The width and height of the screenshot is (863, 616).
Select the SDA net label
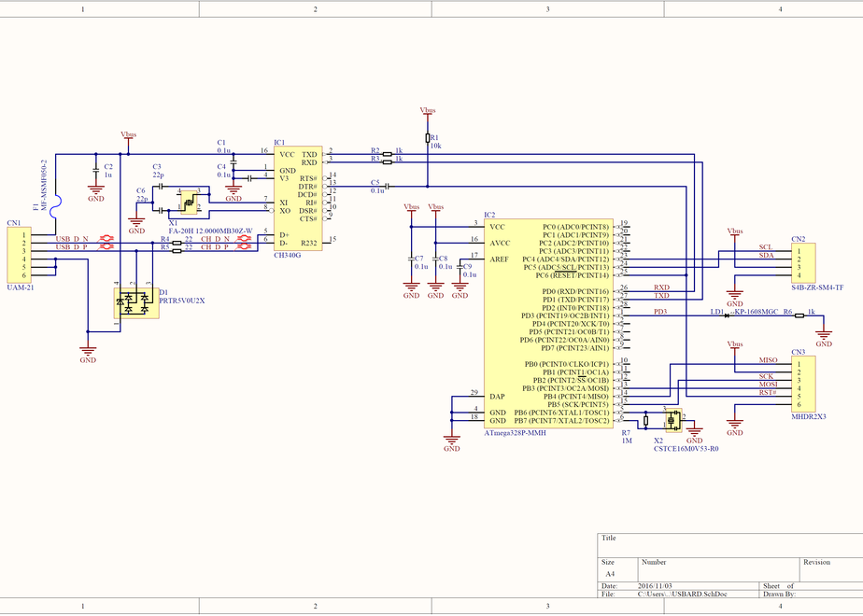[766, 255]
